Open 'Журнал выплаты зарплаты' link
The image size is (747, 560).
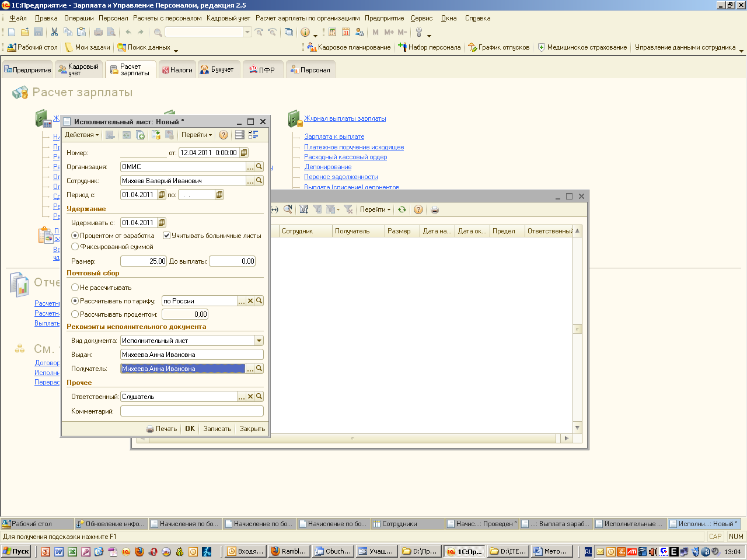[x=345, y=118]
